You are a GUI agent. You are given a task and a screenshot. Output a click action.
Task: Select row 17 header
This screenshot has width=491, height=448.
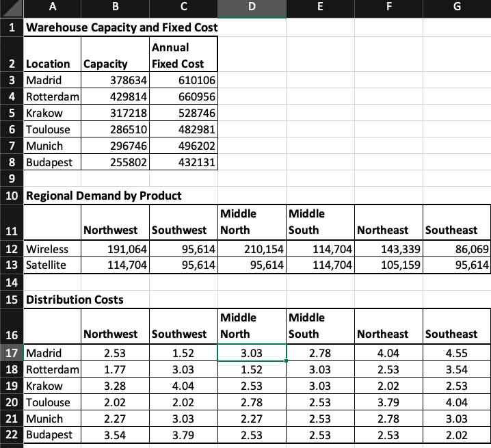pos(12,353)
